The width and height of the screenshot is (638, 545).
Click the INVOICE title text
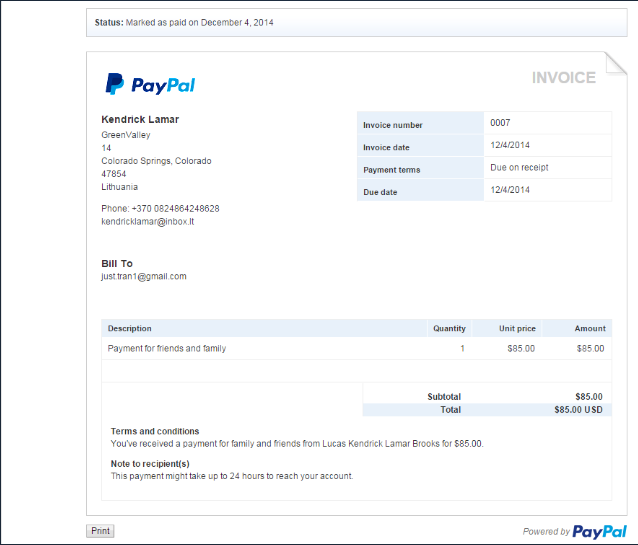tap(563, 78)
